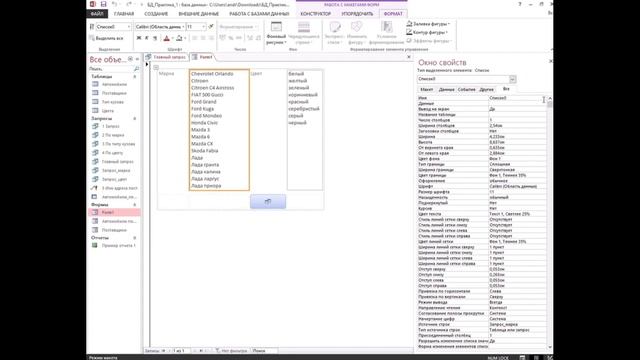Open the 1 Запрос query icon
Image resolution: width=640 pixels, height=360 pixels.
(x=95, y=126)
